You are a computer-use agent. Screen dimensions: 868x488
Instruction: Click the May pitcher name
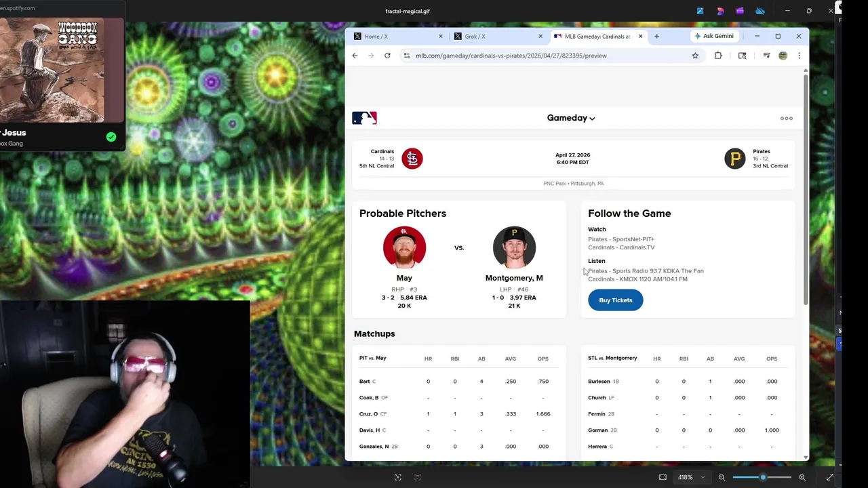[404, 278]
